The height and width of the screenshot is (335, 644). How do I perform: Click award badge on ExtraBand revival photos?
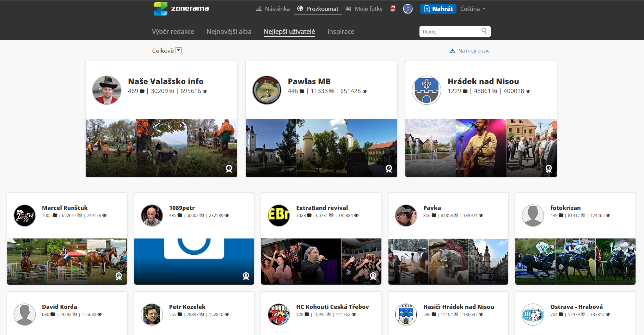point(373,277)
